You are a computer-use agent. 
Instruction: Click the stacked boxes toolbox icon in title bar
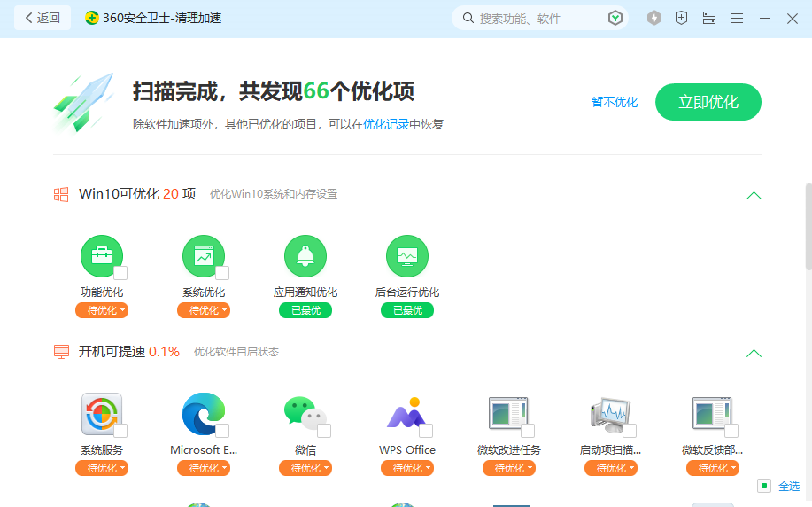[x=709, y=18]
